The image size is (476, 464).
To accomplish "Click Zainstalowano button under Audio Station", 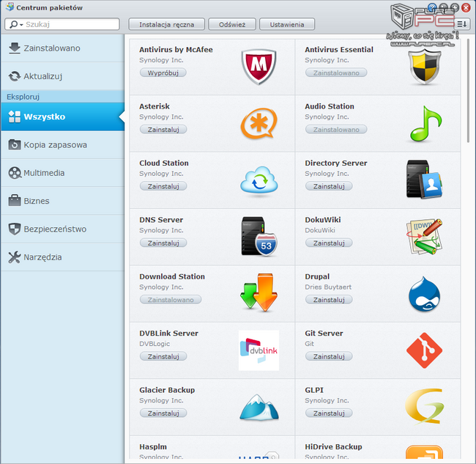I will click(336, 130).
